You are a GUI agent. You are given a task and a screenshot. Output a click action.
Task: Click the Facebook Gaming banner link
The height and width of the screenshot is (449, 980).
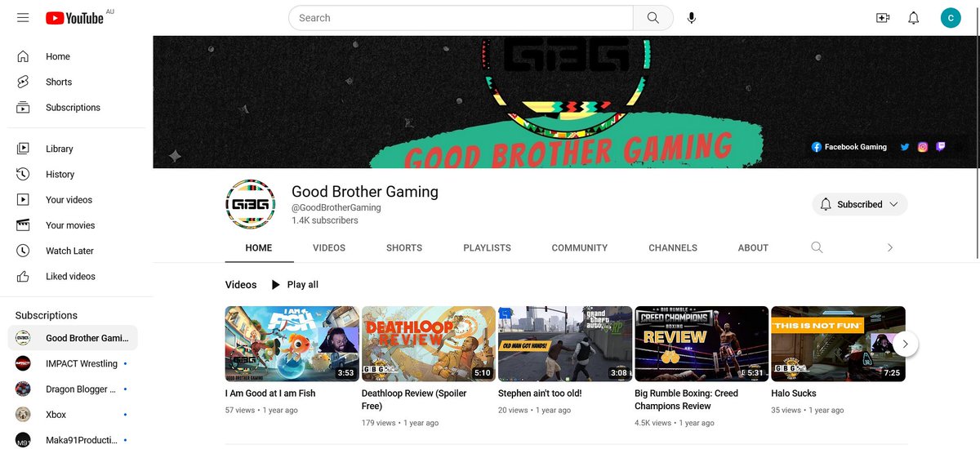pyautogui.click(x=849, y=147)
